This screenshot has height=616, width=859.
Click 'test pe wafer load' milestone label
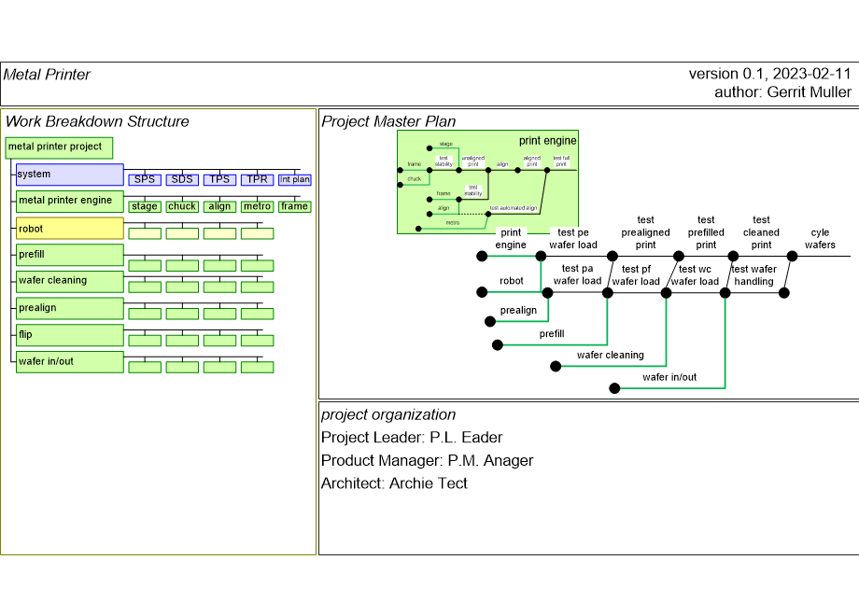pos(573,239)
